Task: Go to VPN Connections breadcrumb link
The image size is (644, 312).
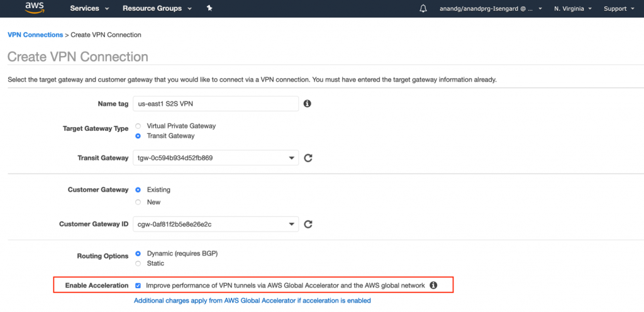Action: click(x=35, y=35)
